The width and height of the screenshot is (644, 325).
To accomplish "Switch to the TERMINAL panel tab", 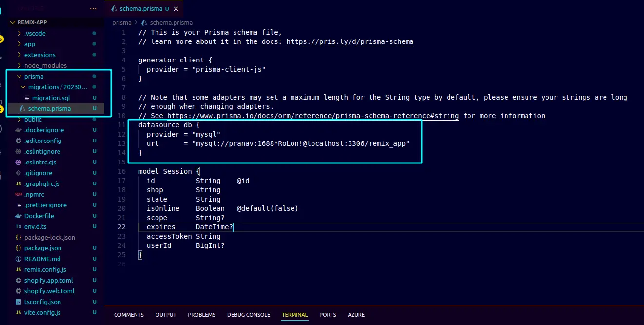I will tap(295, 315).
